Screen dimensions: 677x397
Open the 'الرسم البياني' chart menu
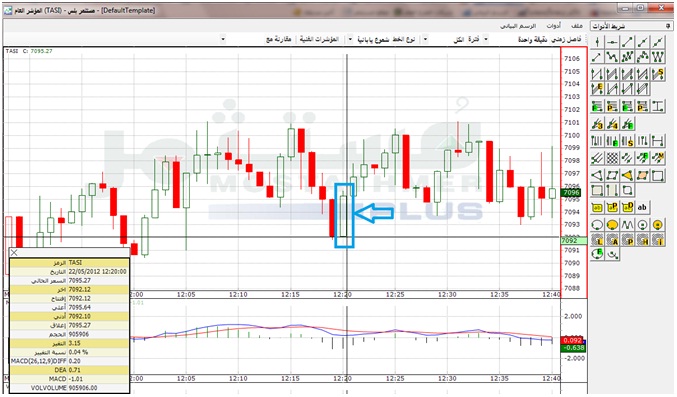click(x=519, y=26)
